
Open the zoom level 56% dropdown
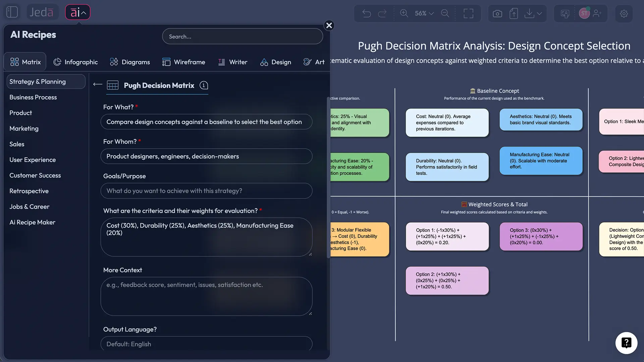coord(423,13)
